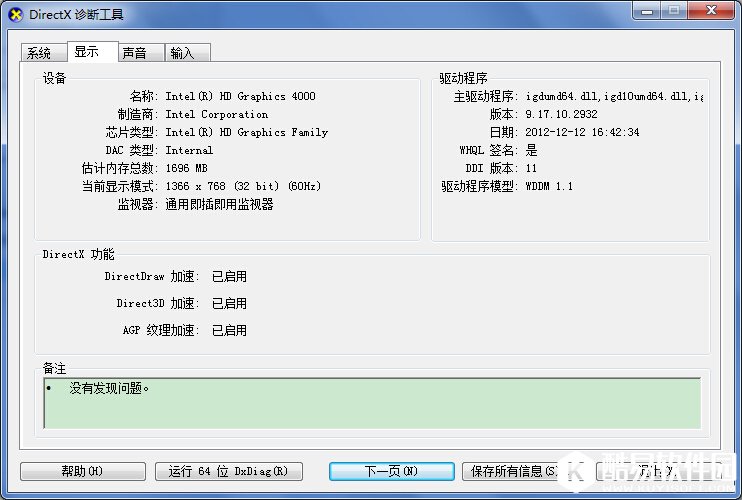Click AGP 纹理加速 status 已启用
Screen dimensions: 742x500
tap(230, 330)
